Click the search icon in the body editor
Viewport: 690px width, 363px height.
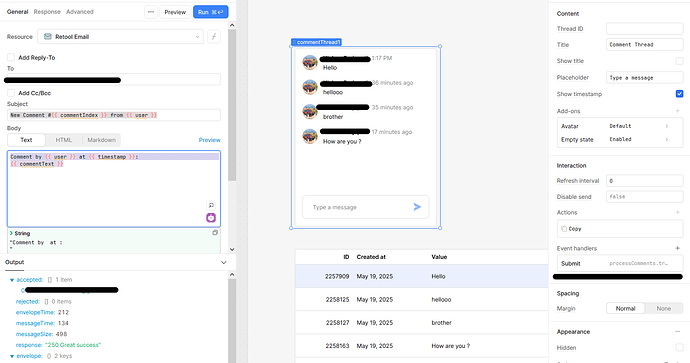(x=211, y=205)
